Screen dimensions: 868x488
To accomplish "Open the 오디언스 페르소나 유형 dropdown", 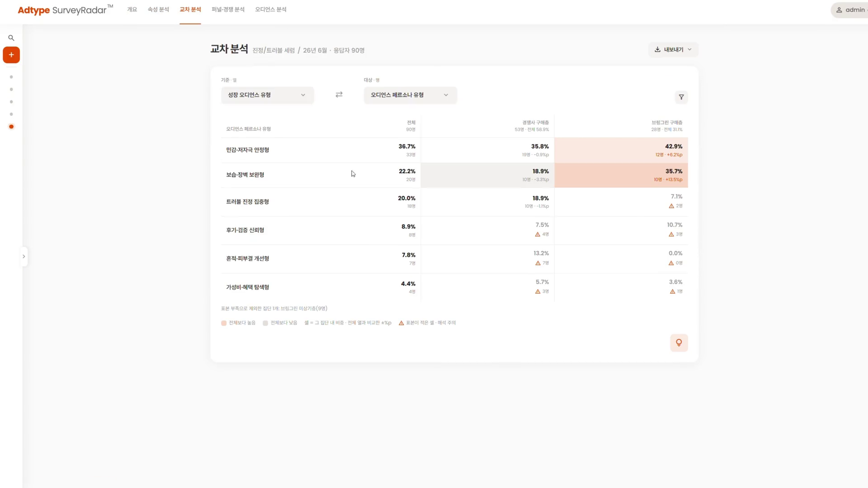I will pos(410,95).
